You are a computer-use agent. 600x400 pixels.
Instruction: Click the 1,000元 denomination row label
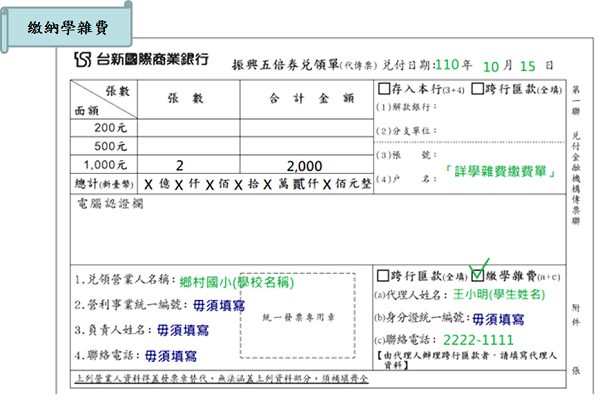point(105,165)
